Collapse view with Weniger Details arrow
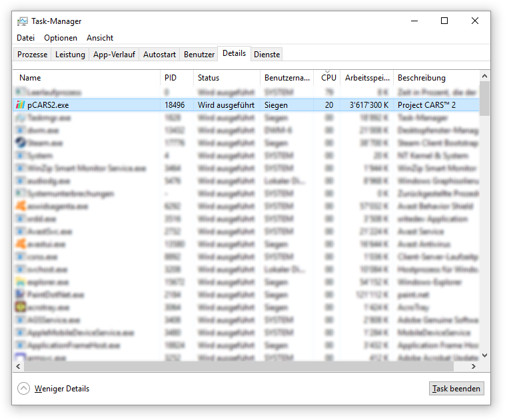 coord(24,389)
